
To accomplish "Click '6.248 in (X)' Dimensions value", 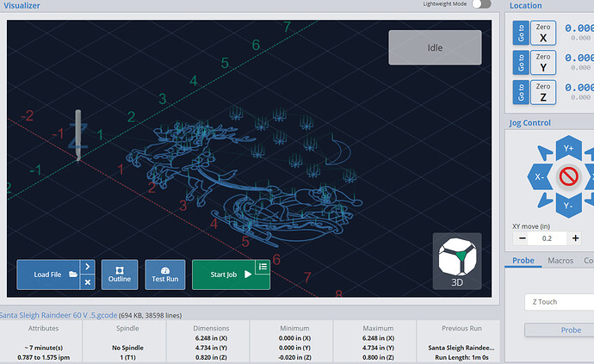I will tap(211, 338).
